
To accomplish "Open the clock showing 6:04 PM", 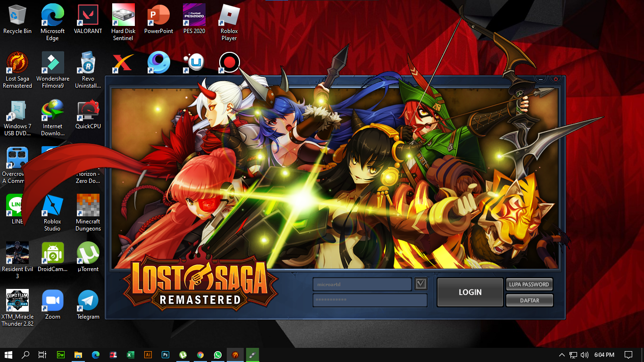I will [604, 355].
